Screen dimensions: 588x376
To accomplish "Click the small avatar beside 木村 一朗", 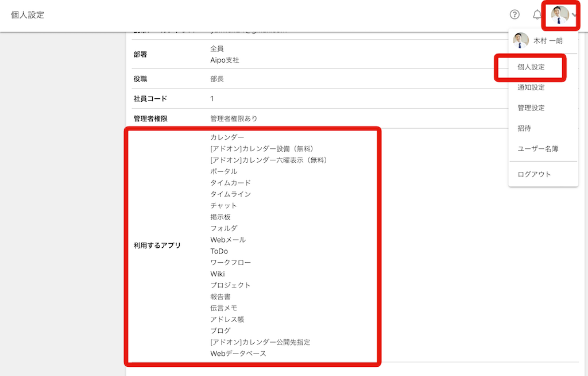I will click(520, 40).
